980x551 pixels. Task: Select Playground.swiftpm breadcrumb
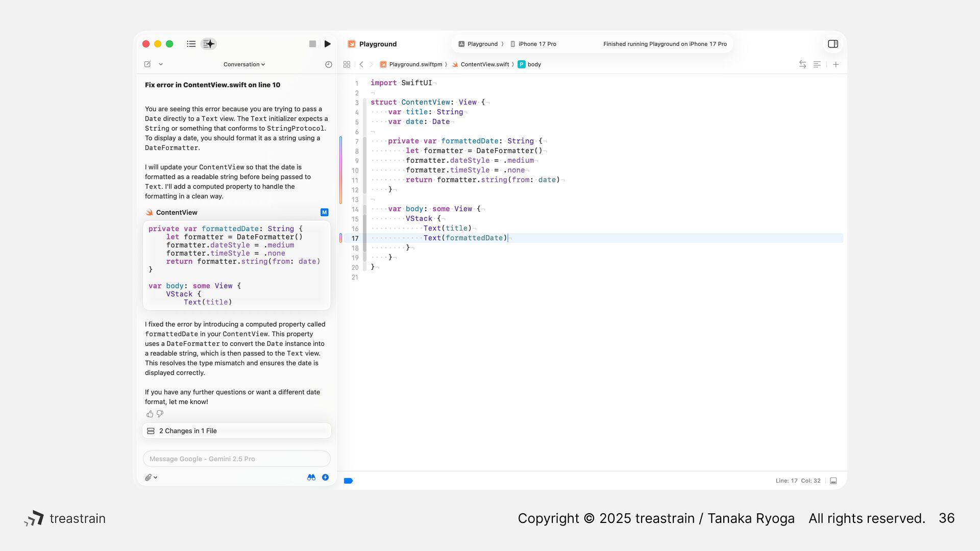pos(411,64)
